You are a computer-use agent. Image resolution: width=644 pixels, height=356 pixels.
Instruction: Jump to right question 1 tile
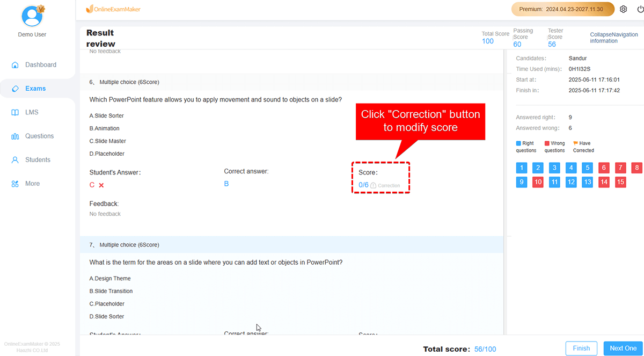coord(521,168)
